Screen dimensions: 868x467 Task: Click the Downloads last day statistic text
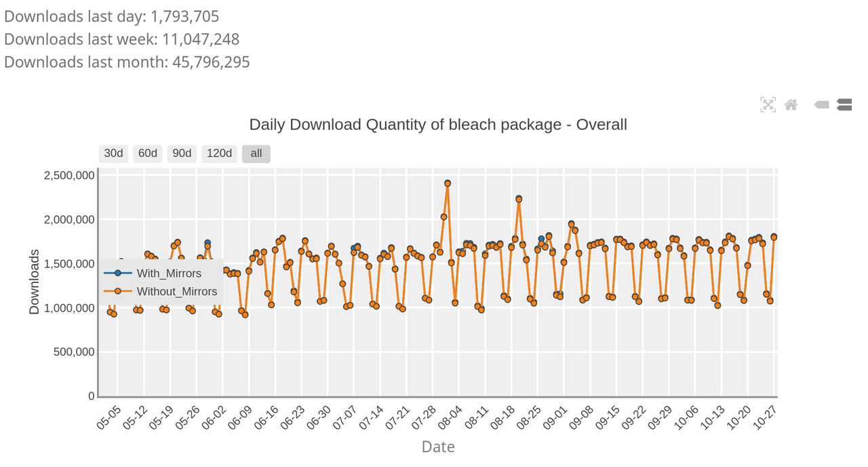coord(112,16)
